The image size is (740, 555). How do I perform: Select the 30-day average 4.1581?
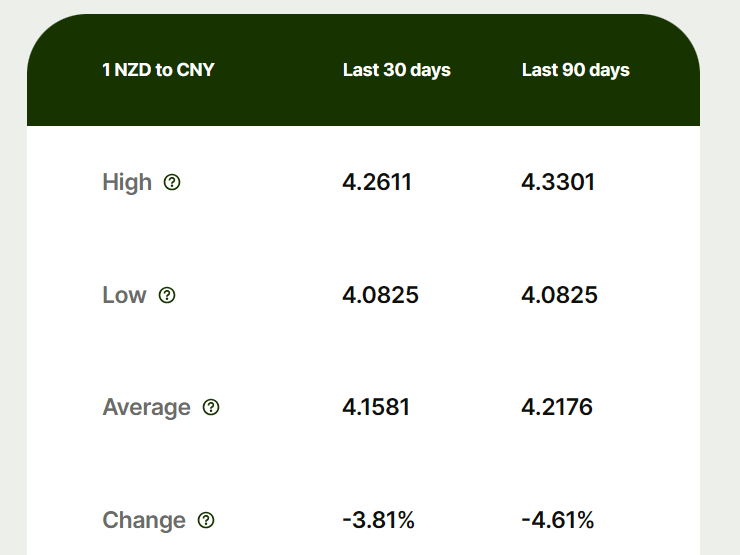[376, 408]
